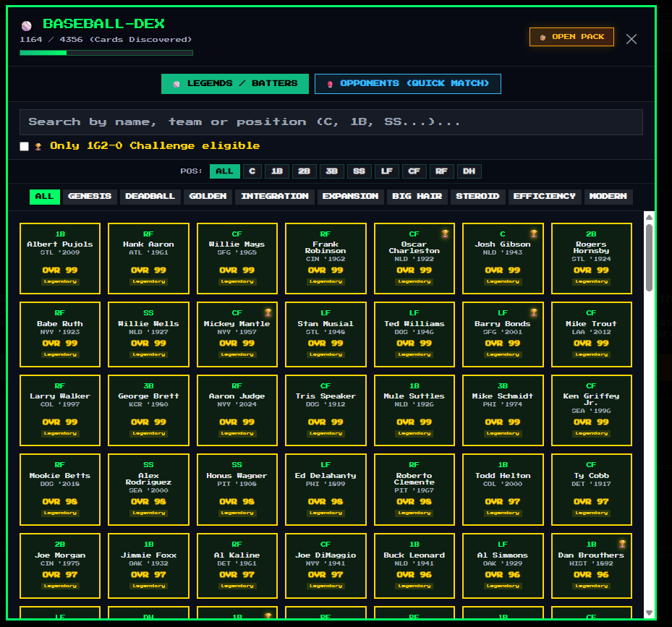Select the BIG HAIR era filter
This screenshot has width=672, height=627.
(417, 197)
